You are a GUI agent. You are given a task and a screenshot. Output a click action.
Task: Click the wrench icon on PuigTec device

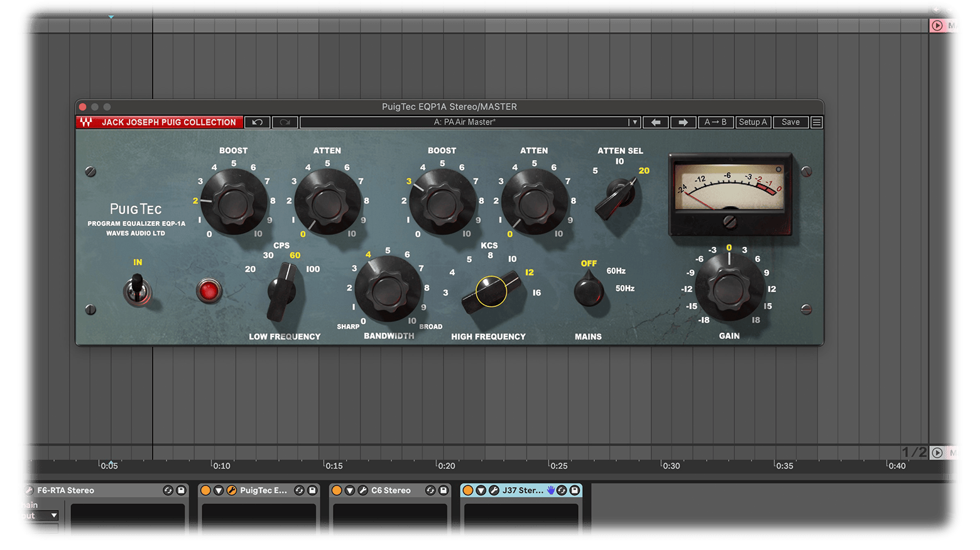click(231, 490)
